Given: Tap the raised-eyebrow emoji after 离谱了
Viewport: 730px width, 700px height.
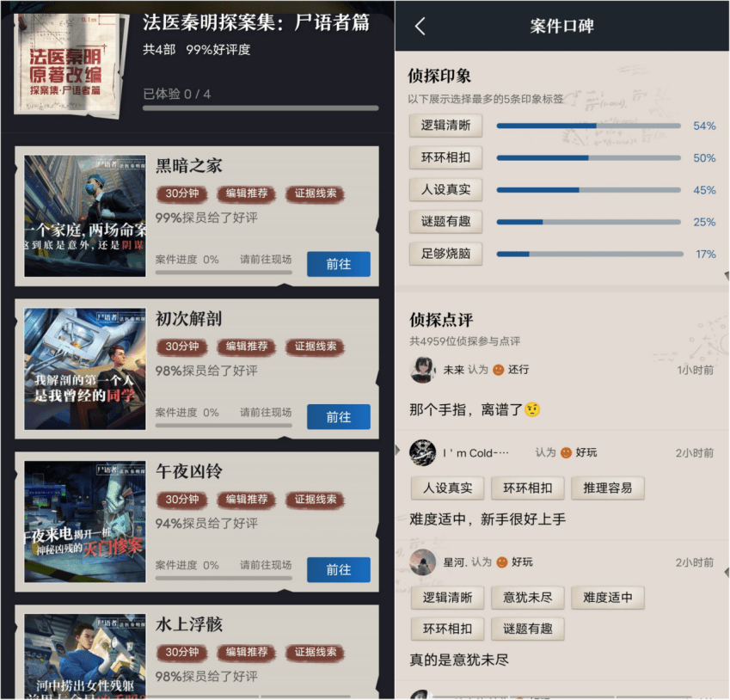Looking at the screenshot, I should (x=532, y=410).
